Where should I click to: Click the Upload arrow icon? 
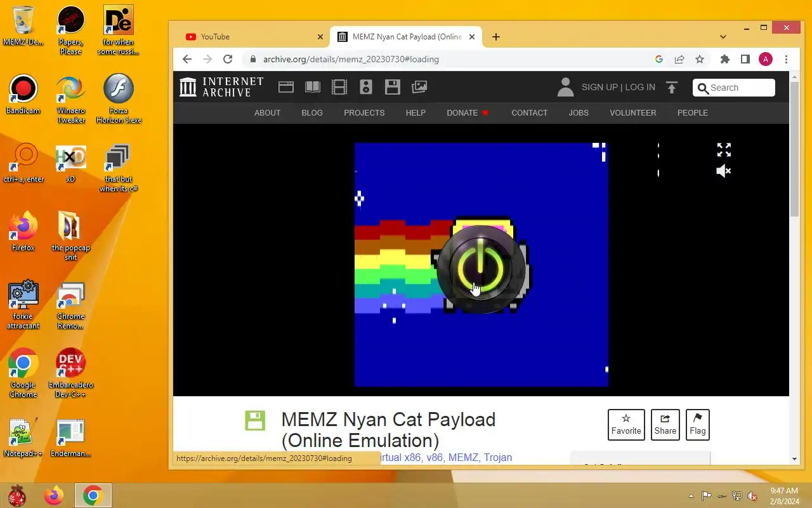point(672,88)
